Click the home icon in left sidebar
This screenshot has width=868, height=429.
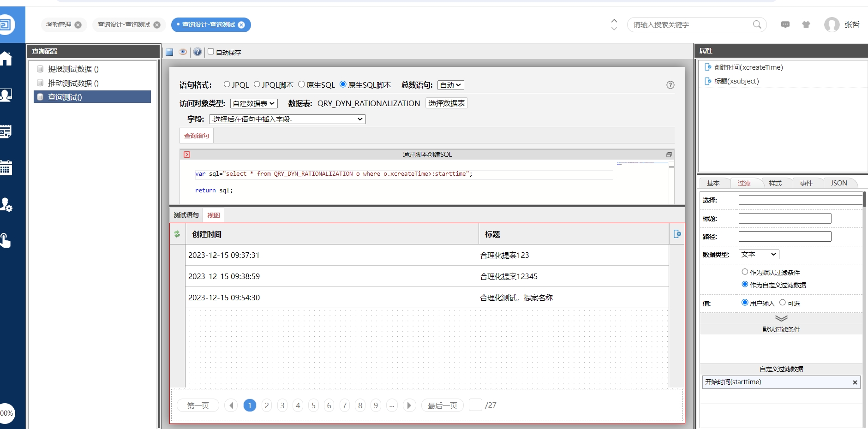click(6, 59)
